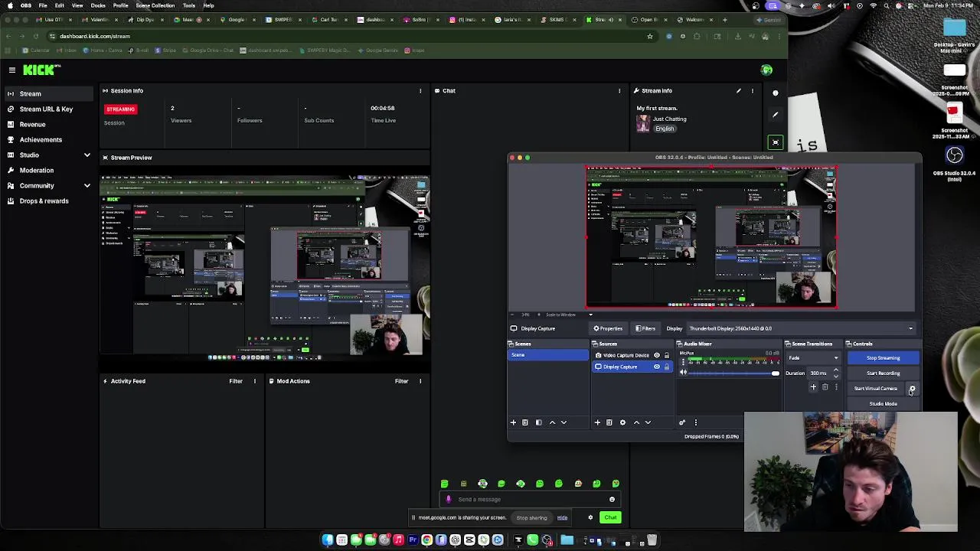980x551 pixels.
Task: Open Stream Info panel options menu
Action: 753,90
